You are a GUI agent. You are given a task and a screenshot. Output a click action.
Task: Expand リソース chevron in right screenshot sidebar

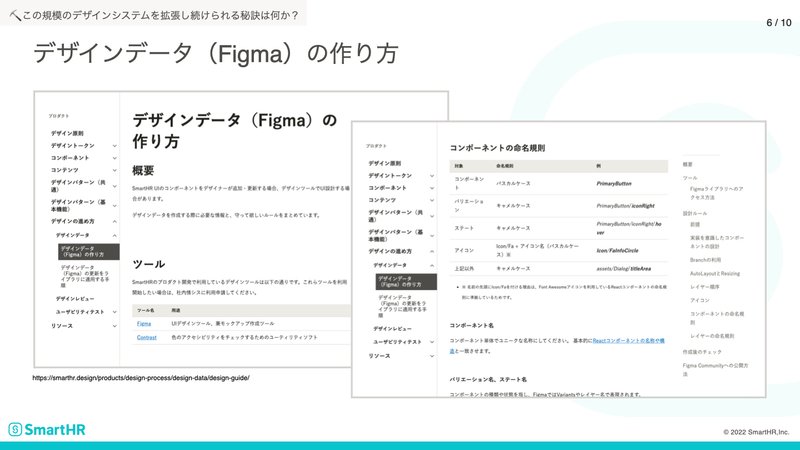pyautogui.click(x=432, y=356)
